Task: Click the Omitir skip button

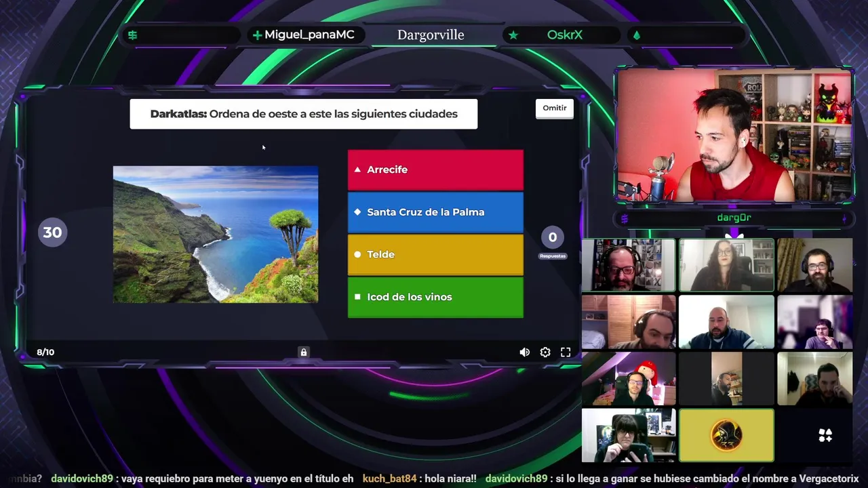Action: (x=554, y=108)
